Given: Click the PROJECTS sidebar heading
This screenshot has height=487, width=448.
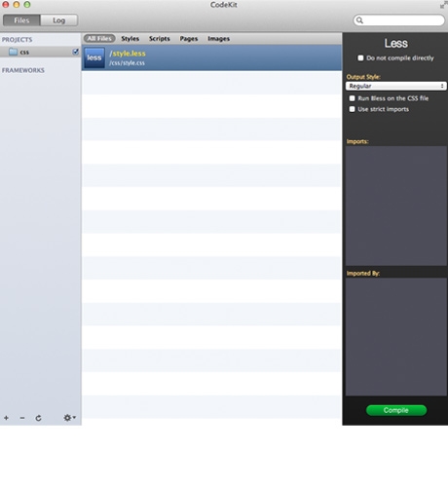Looking at the screenshot, I should click(x=18, y=40).
